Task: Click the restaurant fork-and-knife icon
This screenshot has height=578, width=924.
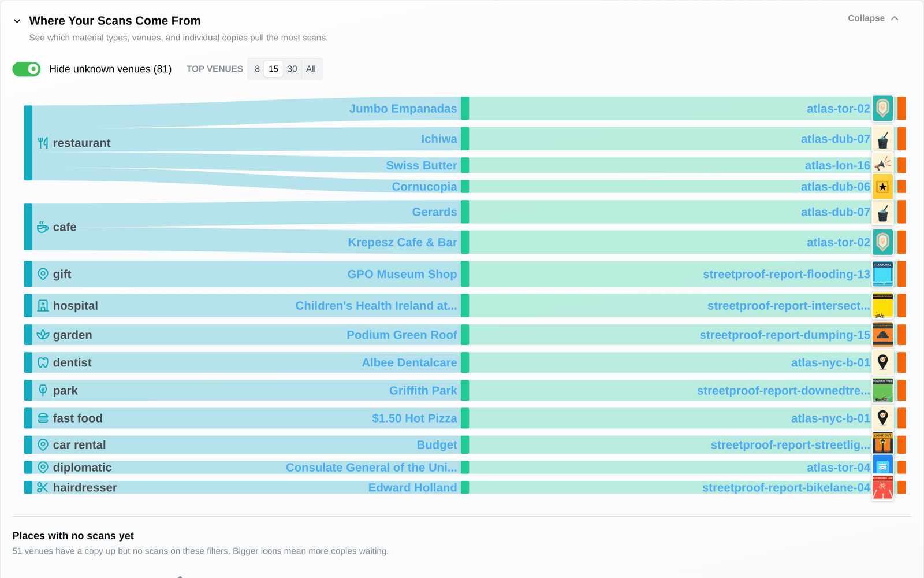Action: click(43, 143)
